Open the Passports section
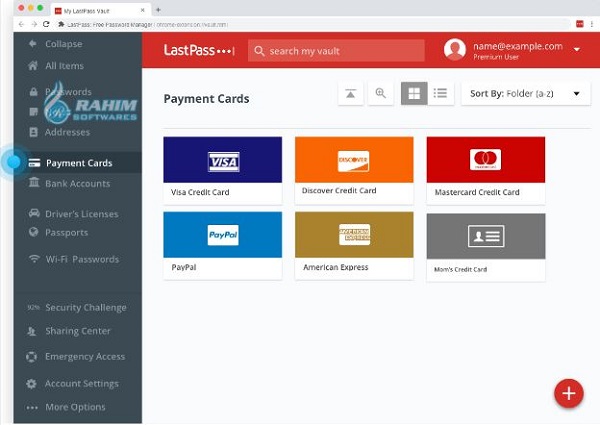This screenshot has width=600, height=425. tap(67, 233)
